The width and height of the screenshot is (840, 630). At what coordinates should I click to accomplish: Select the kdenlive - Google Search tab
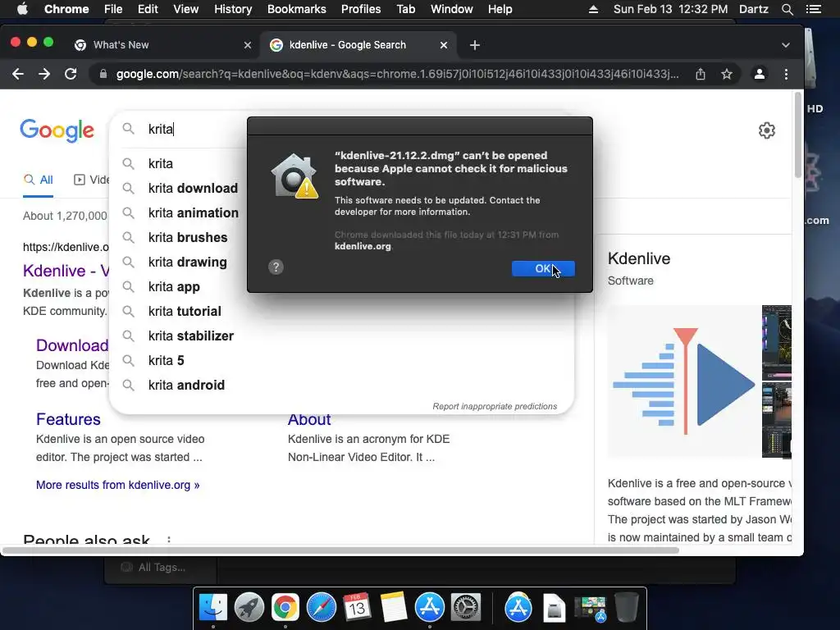point(358,45)
